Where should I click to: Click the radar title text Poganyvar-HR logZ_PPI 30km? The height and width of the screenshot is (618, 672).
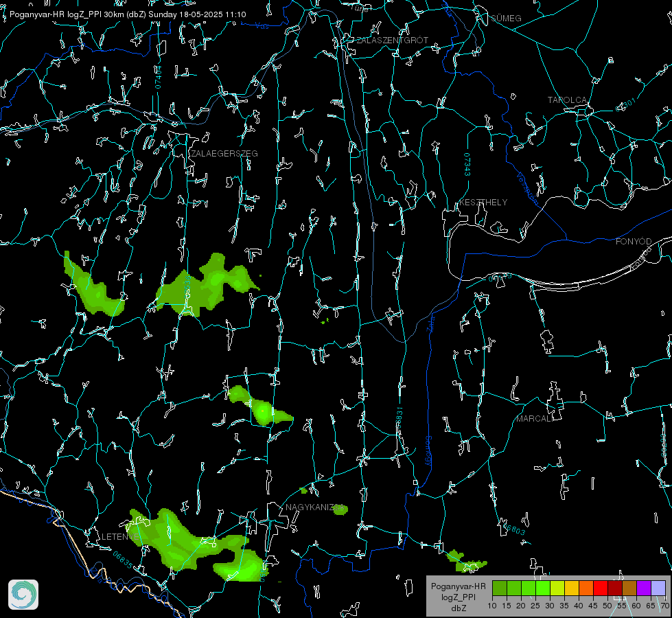pos(67,14)
